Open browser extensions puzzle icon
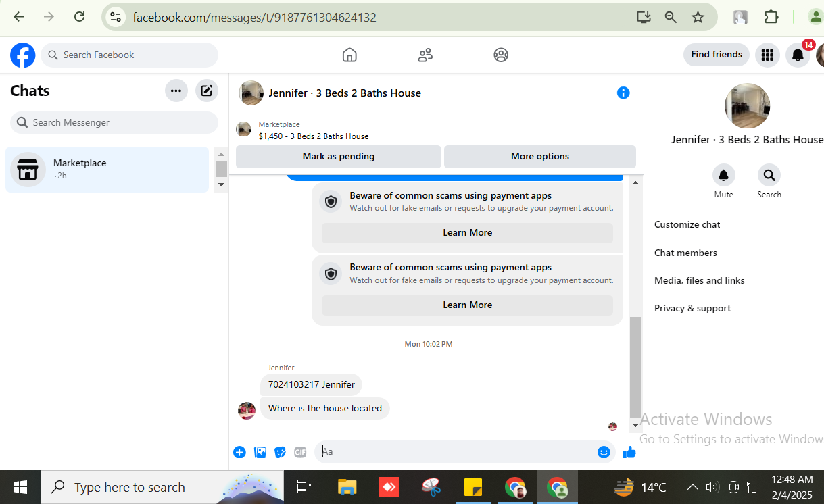Image resolution: width=824 pixels, height=504 pixels. [771, 17]
